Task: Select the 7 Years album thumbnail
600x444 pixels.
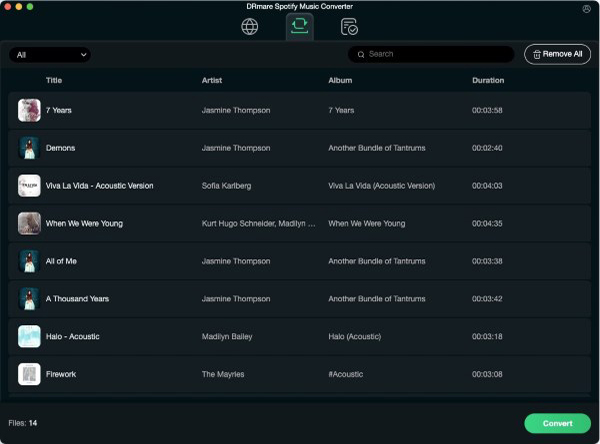Action: [29, 110]
